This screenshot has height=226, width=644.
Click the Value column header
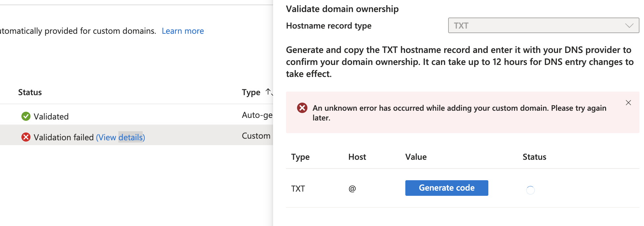(416, 157)
